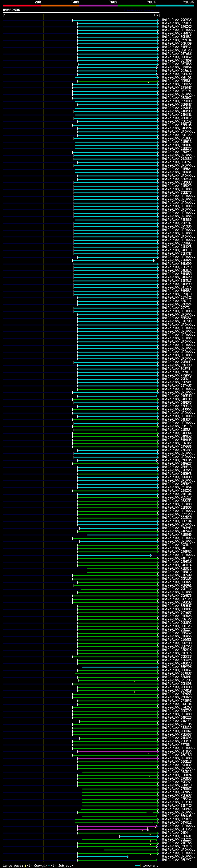Open UniRef100_B9QMG8
Screen dimensions: 197x868
click(x=177, y=778)
